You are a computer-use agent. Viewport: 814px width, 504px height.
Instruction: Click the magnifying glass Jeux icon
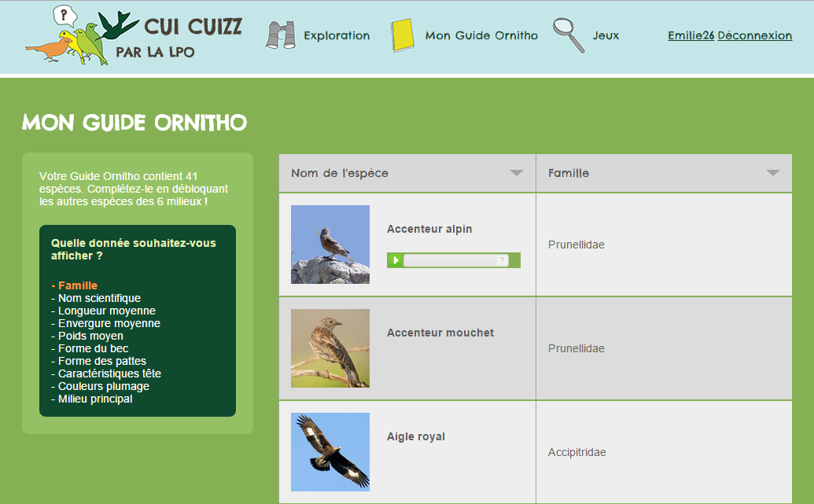tap(568, 35)
